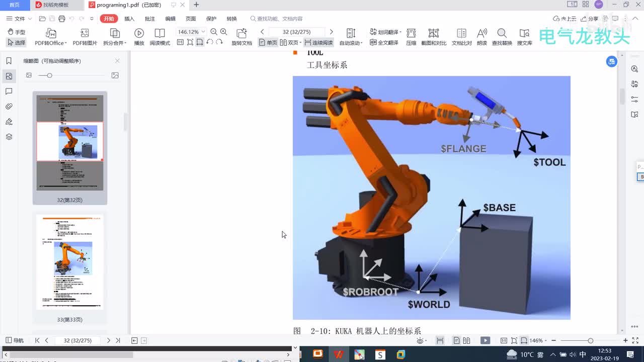Click the actual size 1:1 toolbar icon
Image resolution: width=644 pixels, height=362 pixels.
tap(180, 42)
